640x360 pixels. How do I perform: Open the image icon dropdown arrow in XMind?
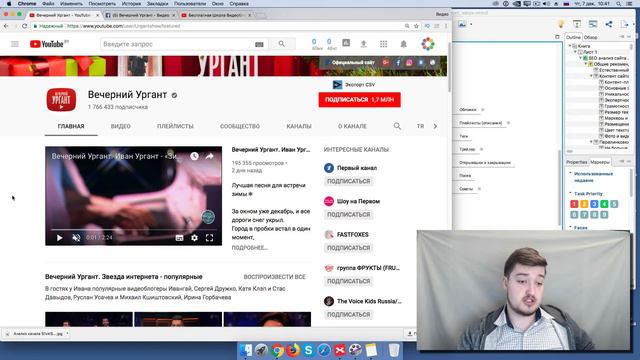point(471,24)
